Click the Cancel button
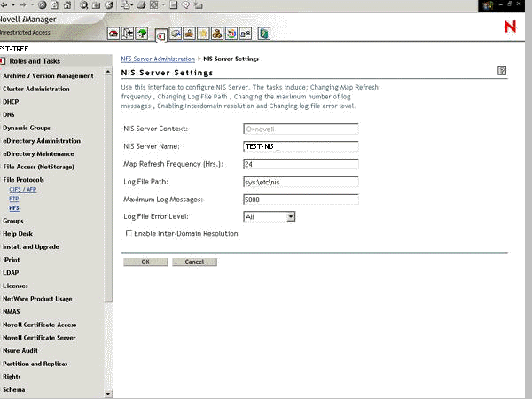The width and height of the screenshot is (532, 399). (194, 262)
